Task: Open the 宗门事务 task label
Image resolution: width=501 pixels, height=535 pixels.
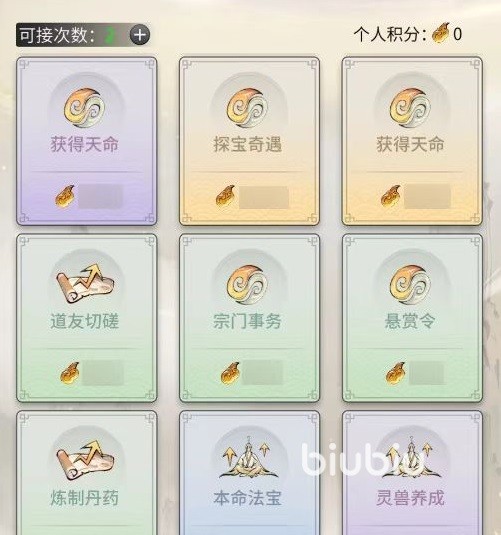Action: coord(248,321)
